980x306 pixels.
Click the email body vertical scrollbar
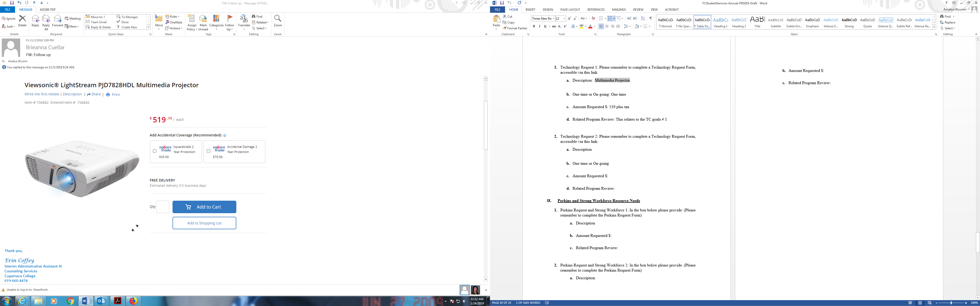click(486, 125)
